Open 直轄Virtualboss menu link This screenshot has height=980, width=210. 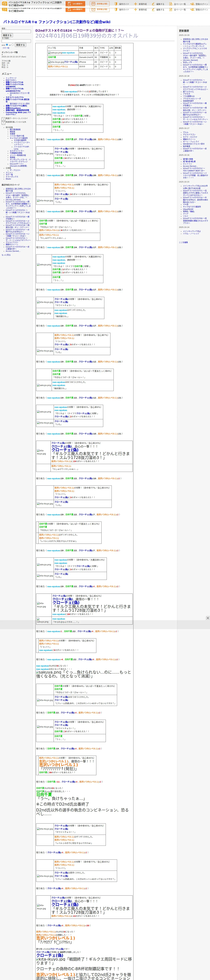[13, 108]
